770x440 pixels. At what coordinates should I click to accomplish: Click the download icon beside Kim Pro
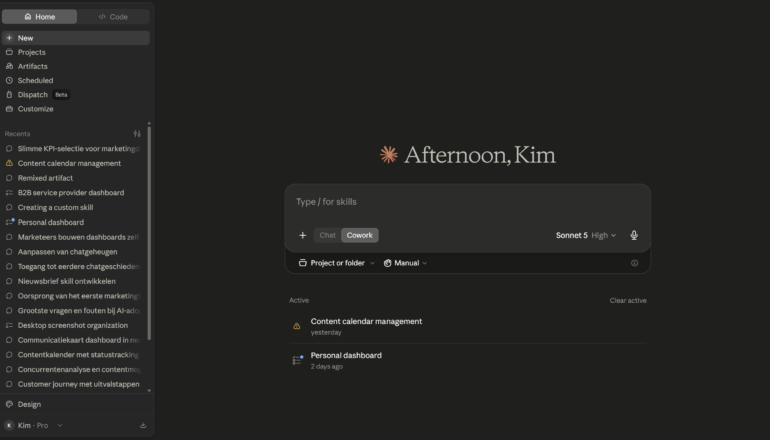tap(143, 425)
